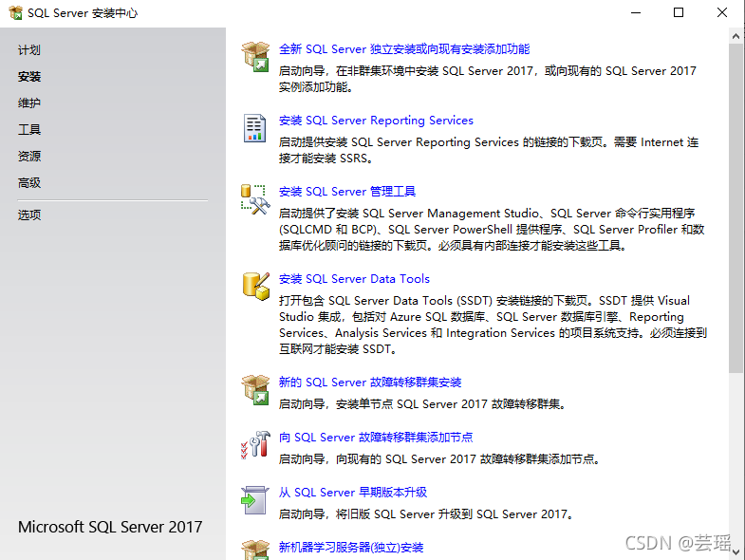
Task: Open the 选项 sidebar page
Action: point(29,215)
